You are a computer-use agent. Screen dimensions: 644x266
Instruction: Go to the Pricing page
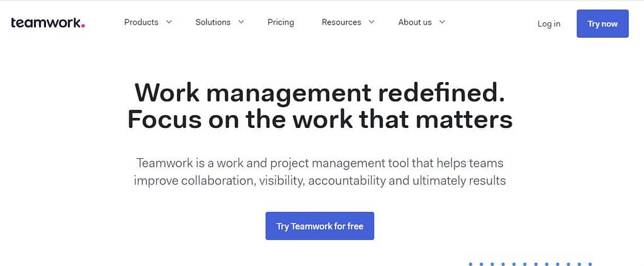pos(281,22)
